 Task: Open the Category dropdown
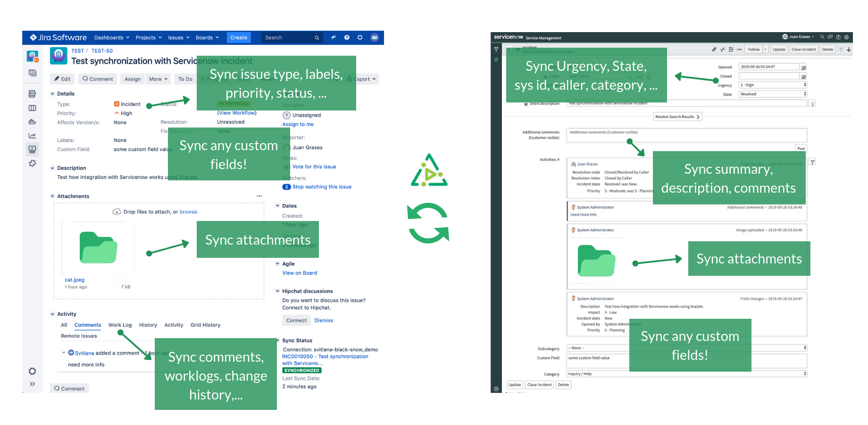click(x=686, y=374)
